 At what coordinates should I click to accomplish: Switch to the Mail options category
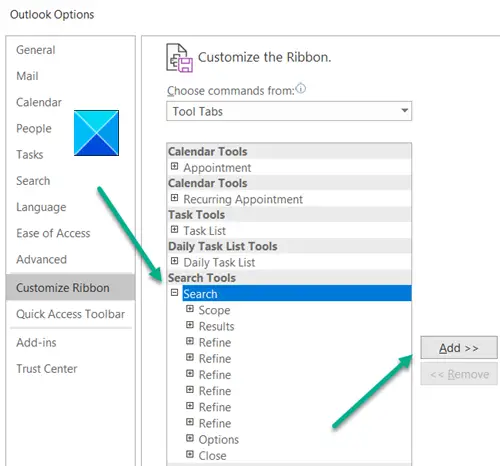27,76
